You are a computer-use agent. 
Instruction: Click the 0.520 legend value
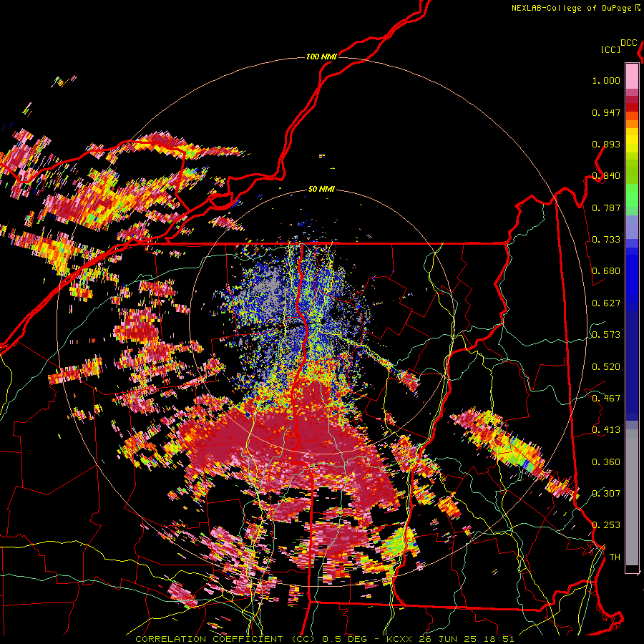coord(606,367)
